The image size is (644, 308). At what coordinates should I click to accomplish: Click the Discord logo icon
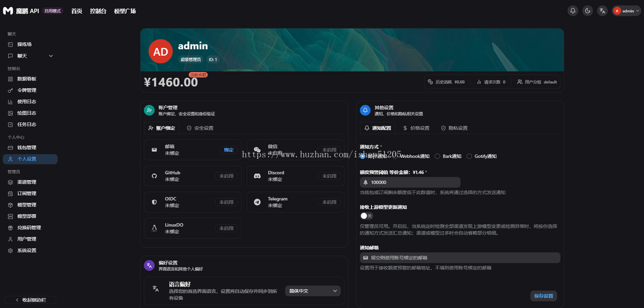coord(258,176)
